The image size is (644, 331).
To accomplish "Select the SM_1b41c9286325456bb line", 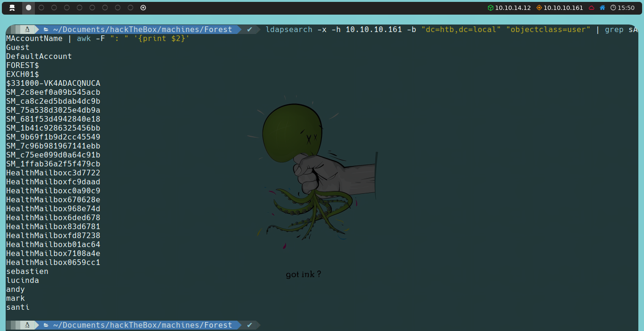I will pyautogui.click(x=53, y=128).
